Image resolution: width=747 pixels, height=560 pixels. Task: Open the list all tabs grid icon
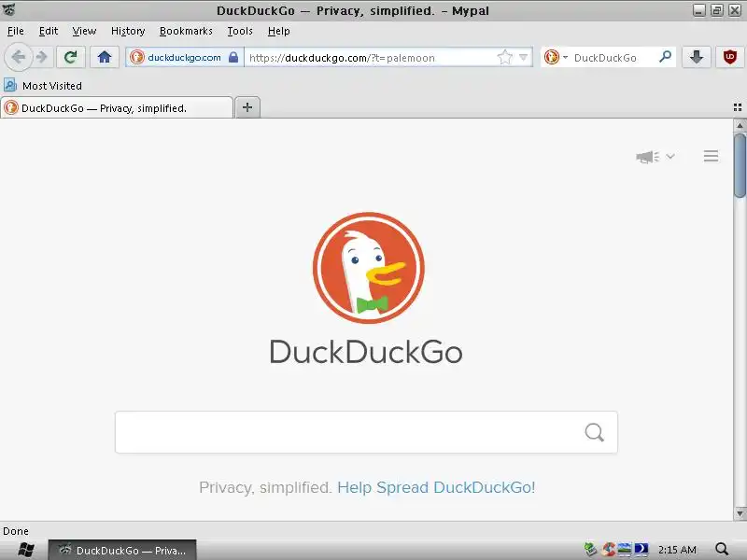tap(738, 107)
